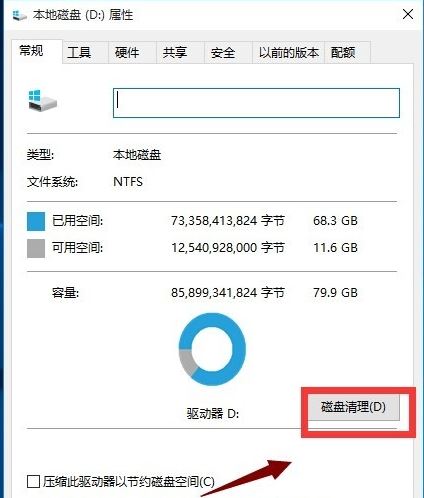Close the 本地磁盘 (D:) 属性 dialog
This screenshot has width=424, height=498.
tap(408, 14)
